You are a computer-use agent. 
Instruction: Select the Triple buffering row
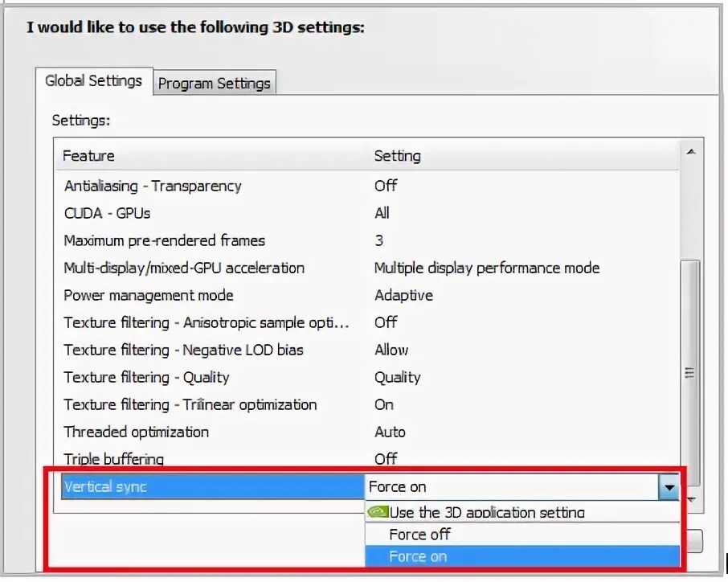click(x=114, y=459)
